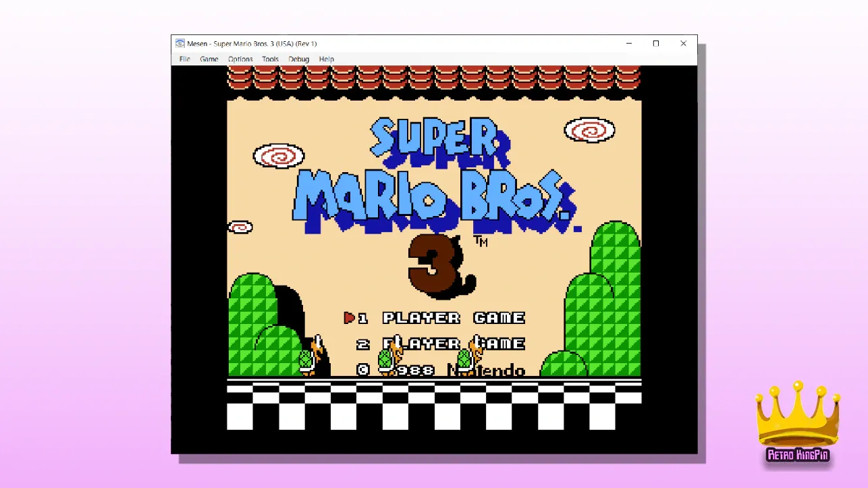Screen dimensions: 868x488
Task: Minimize the Mesen window
Action: click(629, 43)
